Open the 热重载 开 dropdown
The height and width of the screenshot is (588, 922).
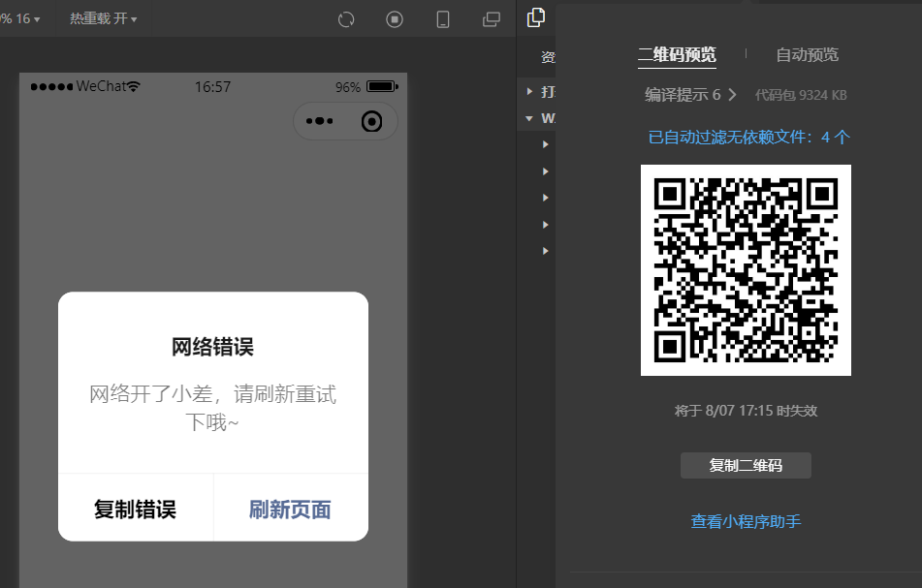[x=104, y=18]
